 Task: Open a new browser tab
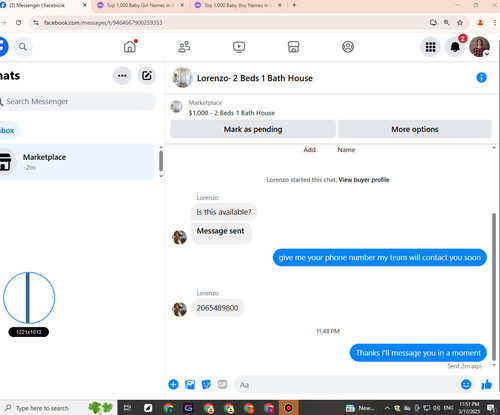coord(294,5)
